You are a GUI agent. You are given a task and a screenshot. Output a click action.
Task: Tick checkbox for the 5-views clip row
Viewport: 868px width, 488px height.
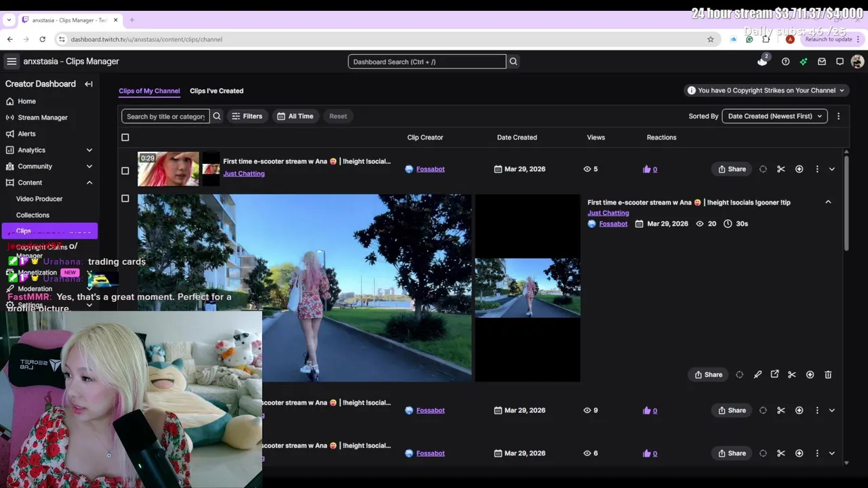coord(125,171)
